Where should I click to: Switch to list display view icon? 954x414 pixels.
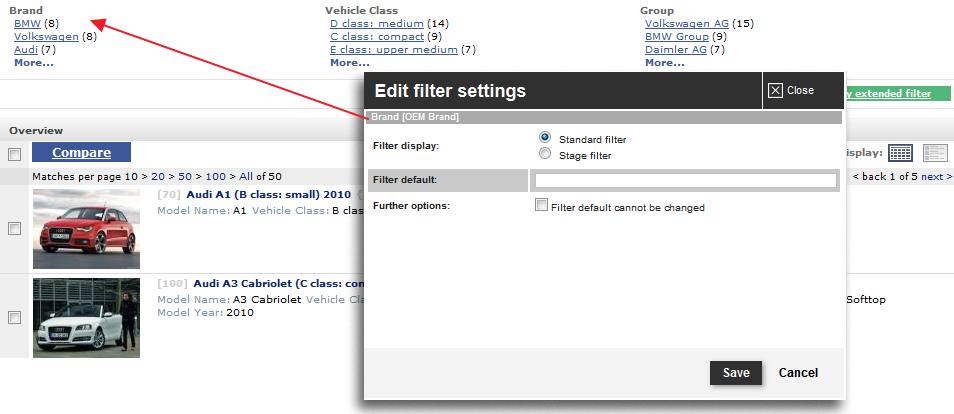pos(935,153)
